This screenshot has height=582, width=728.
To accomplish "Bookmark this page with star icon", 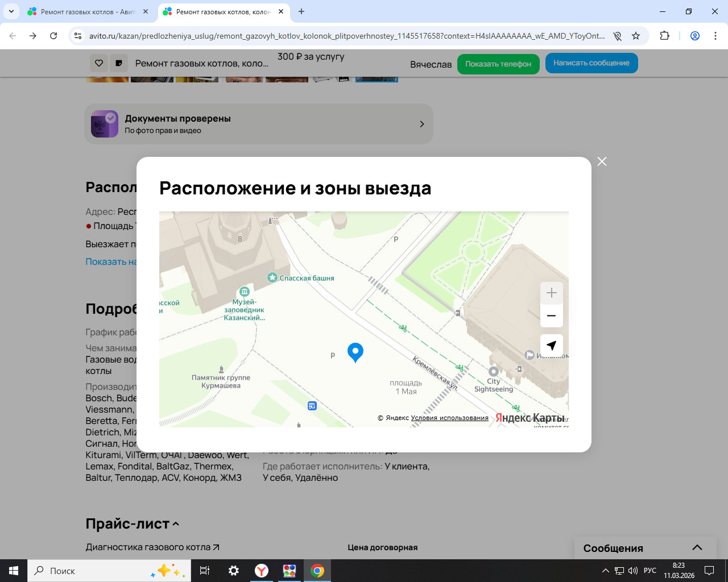I will [636, 36].
